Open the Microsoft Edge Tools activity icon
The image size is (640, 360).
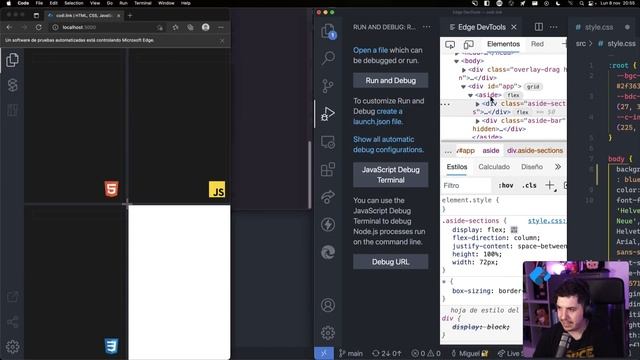click(328, 252)
